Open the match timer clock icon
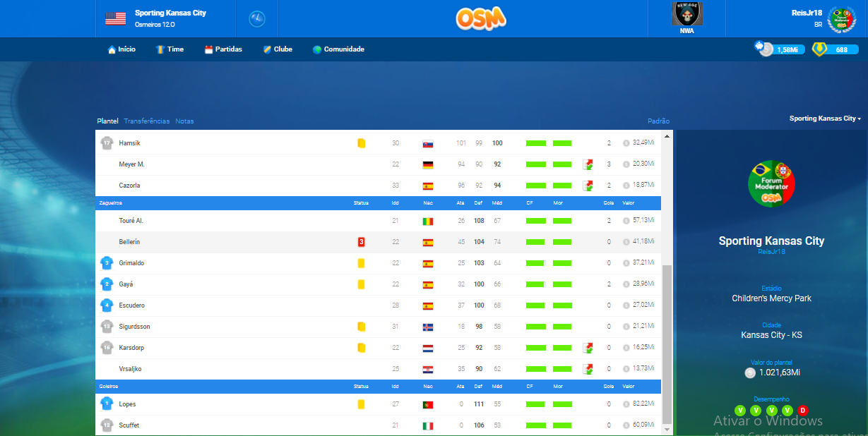The height and width of the screenshot is (436, 868). [257, 19]
